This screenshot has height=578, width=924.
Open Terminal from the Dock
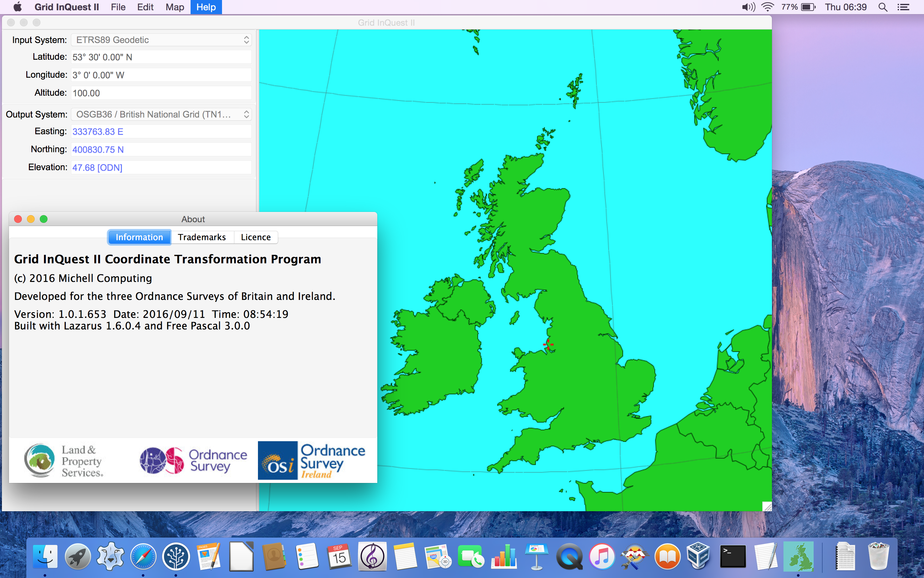733,556
